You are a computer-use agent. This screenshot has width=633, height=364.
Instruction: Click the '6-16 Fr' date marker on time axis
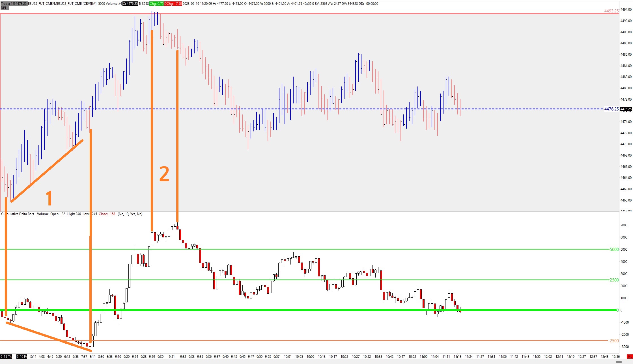point(22,357)
